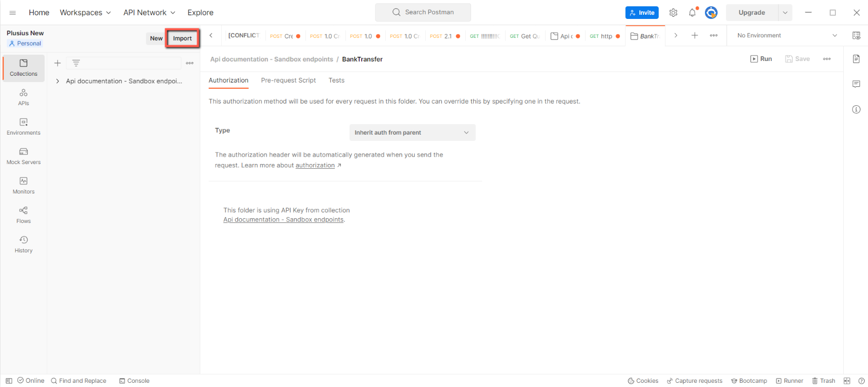Screen dimensions: 868x387
Task: Open collections view more options
Action: click(x=190, y=63)
